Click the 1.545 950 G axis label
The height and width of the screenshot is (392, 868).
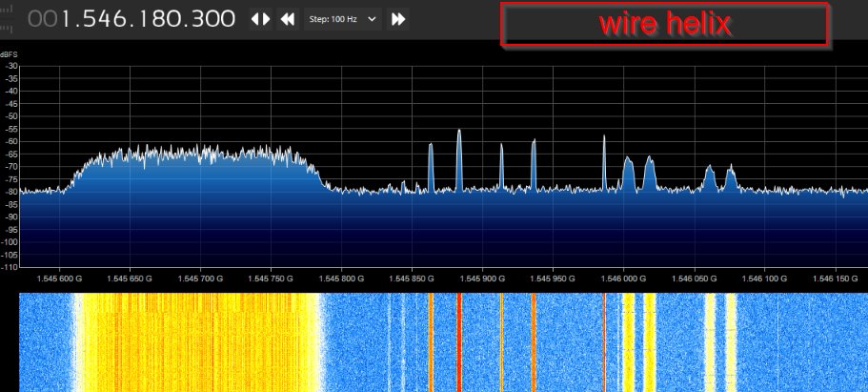click(x=553, y=279)
